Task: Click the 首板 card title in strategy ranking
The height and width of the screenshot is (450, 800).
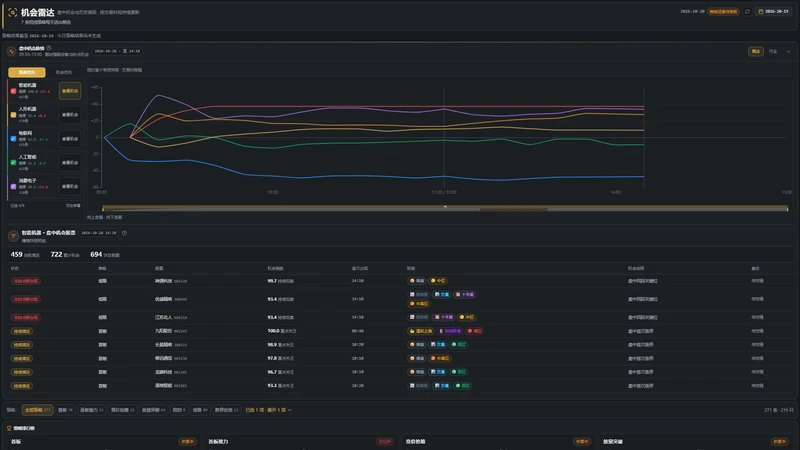Action: click(16, 441)
